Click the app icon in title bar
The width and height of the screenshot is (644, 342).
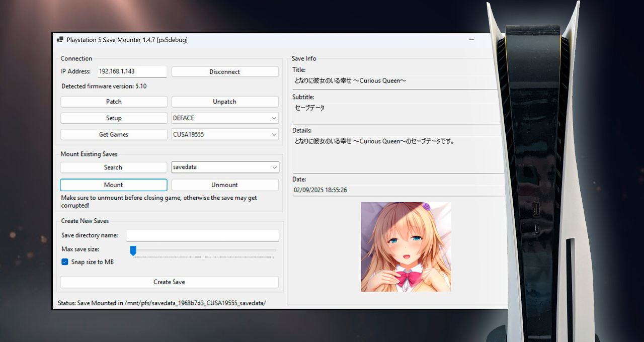pyautogui.click(x=60, y=40)
